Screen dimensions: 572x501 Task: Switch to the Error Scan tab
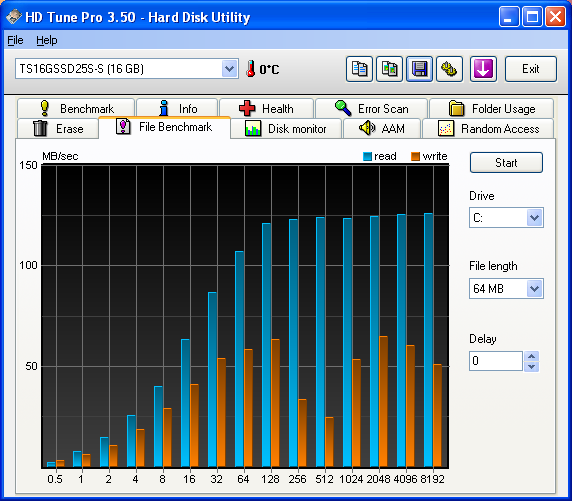click(371, 108)
